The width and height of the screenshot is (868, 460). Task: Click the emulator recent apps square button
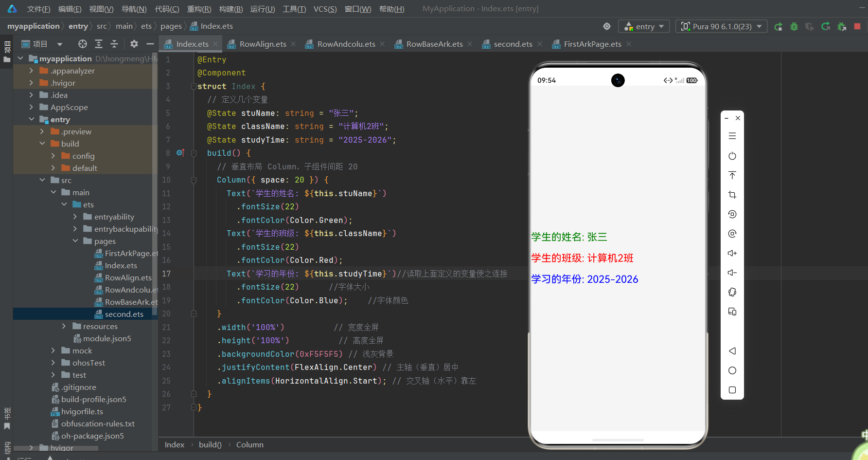pyautogui.click(x=732, y=390)
